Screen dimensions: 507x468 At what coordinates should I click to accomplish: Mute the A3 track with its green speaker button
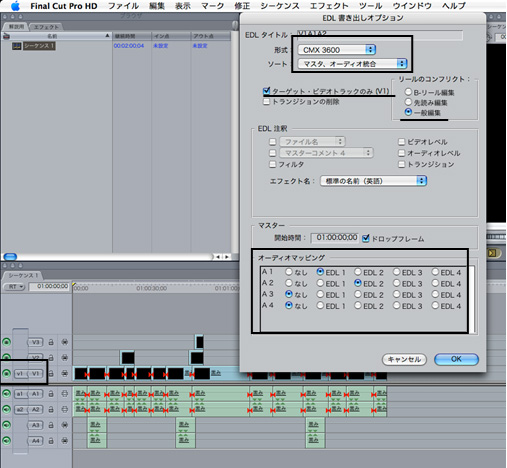6,425
